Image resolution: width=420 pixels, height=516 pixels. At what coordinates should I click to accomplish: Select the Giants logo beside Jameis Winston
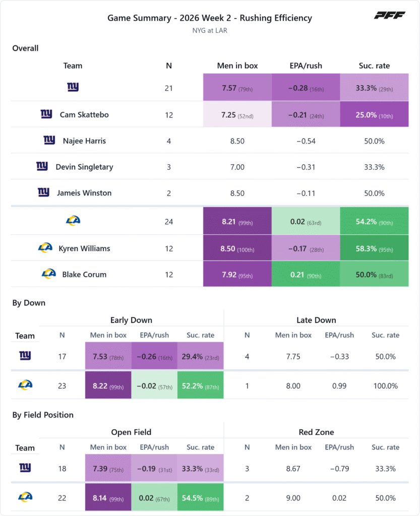click(43, 192)
